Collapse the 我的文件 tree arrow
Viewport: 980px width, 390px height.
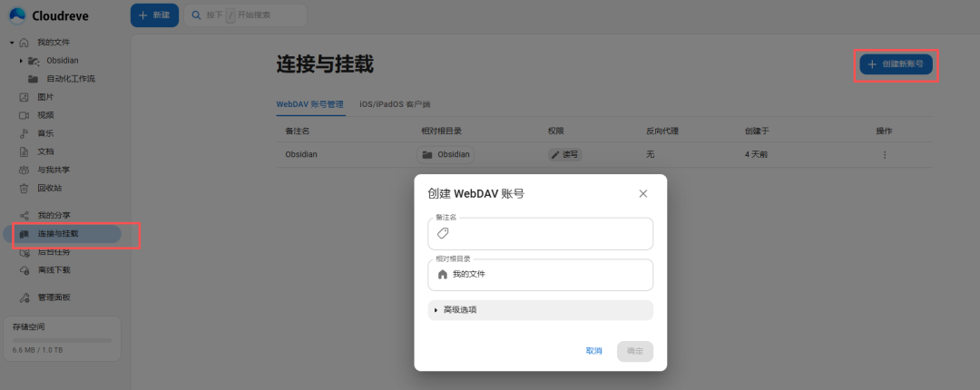[x=11, y=43]
